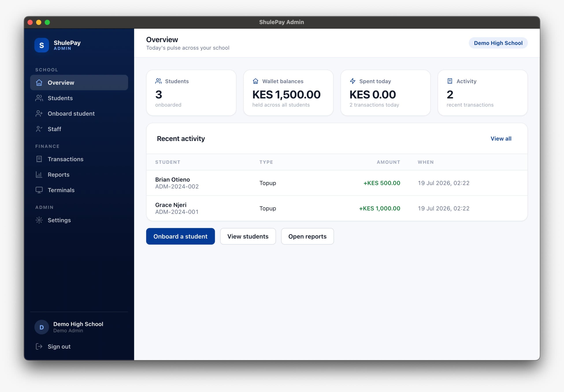Click the Onboard student person-plus icon

(39, 113)
